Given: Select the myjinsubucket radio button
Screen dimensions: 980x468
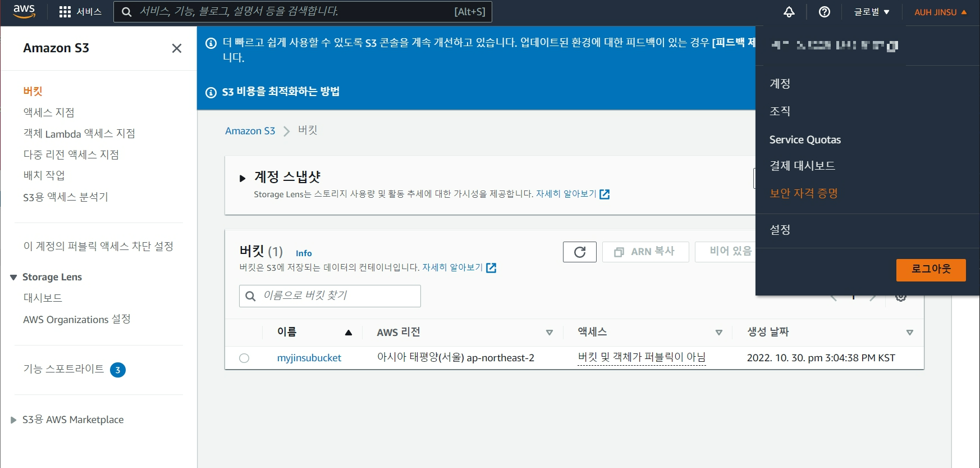Looking at the screenshot, I should tap(244, 358).
